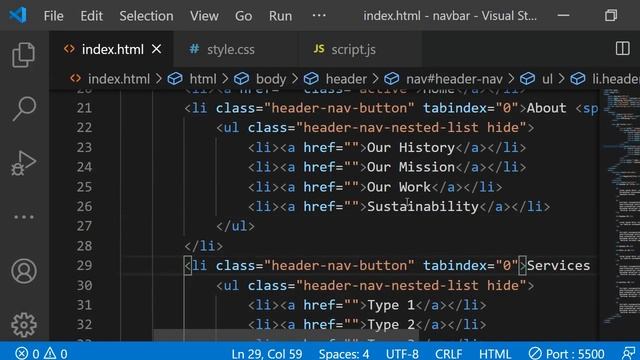Click nav#header-nav in the breadcrumb

[x=454, y=79]
